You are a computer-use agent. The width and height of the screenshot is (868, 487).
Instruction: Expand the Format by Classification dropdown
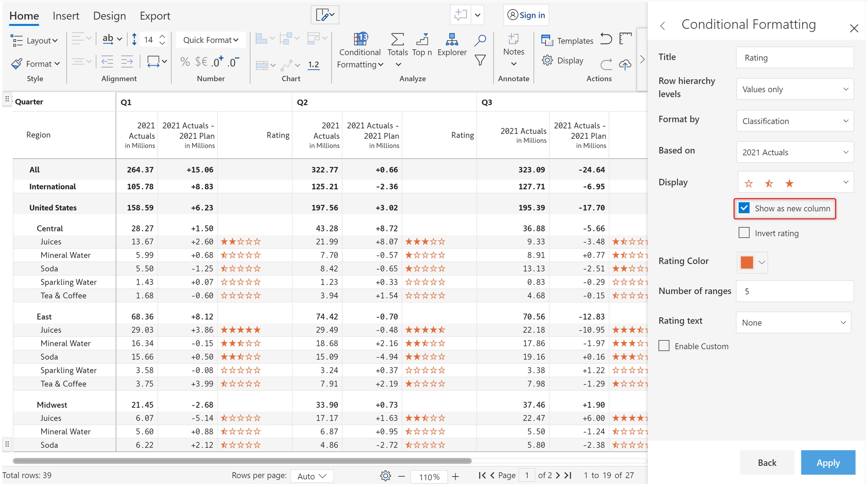(795, 121)
